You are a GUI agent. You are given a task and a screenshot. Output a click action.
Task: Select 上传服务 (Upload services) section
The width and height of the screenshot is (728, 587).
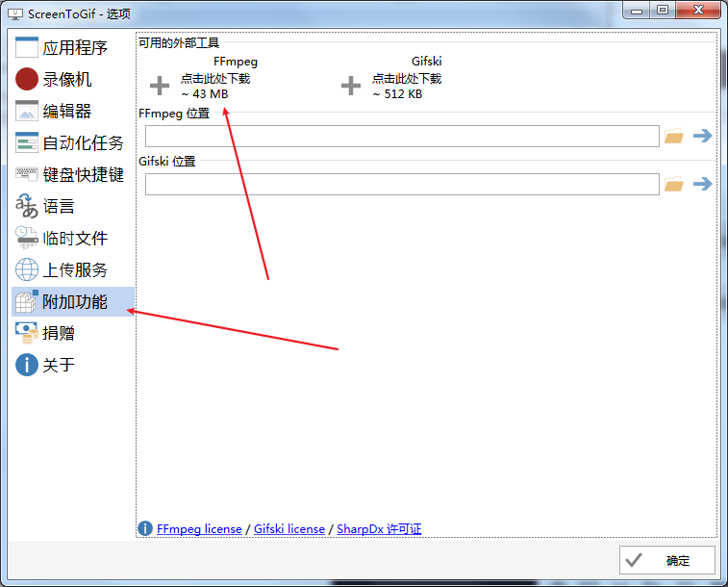75,270
